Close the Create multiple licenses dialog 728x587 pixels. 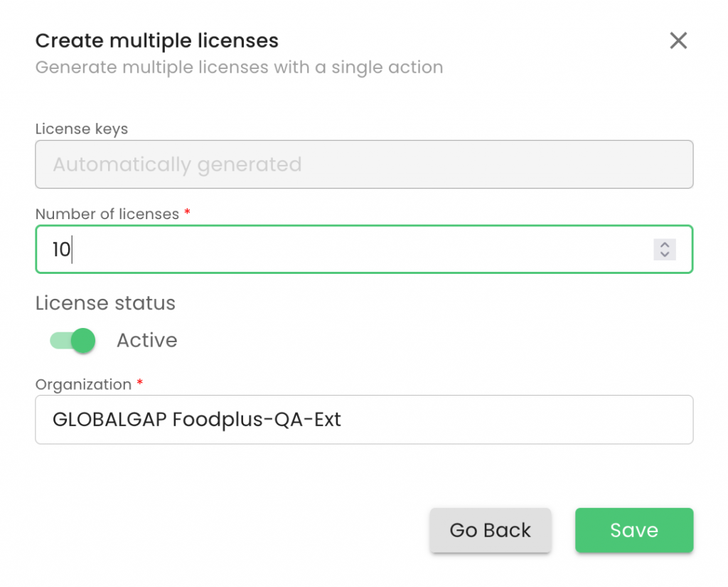[678, 41]
